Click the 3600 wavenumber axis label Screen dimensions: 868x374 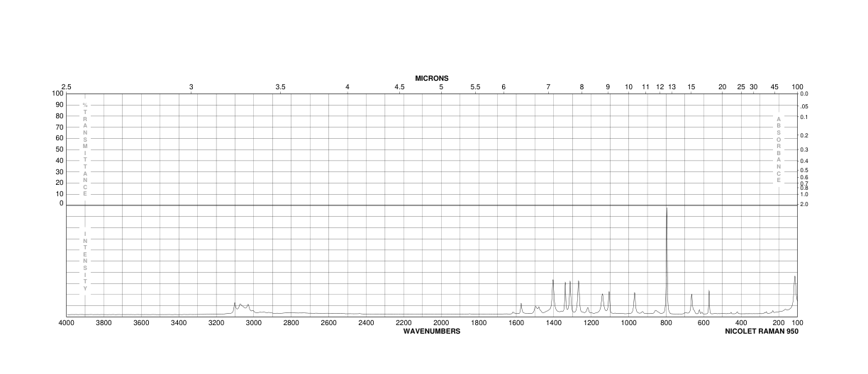(x=141, y=324)
